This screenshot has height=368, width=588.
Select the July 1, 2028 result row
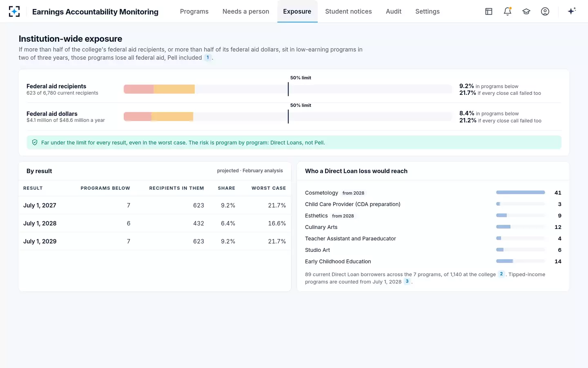155,223
